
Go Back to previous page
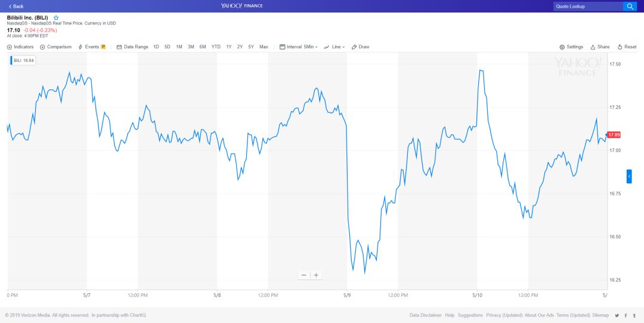tap(16, 6)
